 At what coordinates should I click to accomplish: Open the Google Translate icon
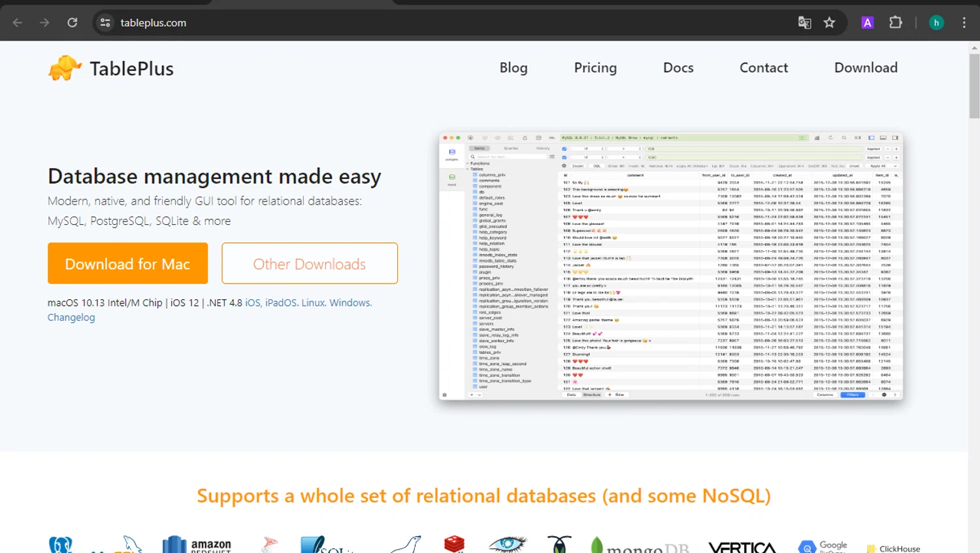(805, 22)
